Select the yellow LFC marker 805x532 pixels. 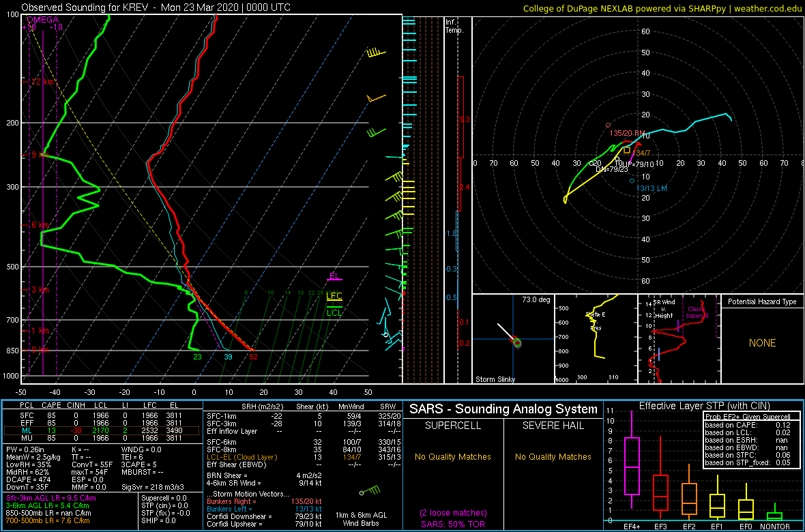[334, 296]
